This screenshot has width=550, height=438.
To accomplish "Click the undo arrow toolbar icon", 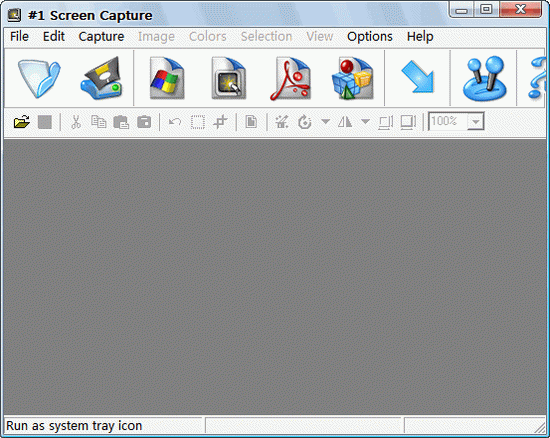I will point(175,122).
